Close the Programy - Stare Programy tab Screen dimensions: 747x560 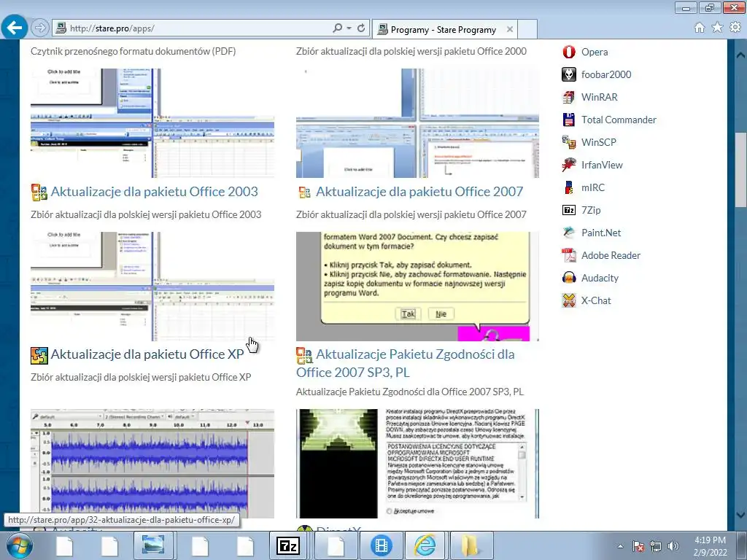point(509,29)
